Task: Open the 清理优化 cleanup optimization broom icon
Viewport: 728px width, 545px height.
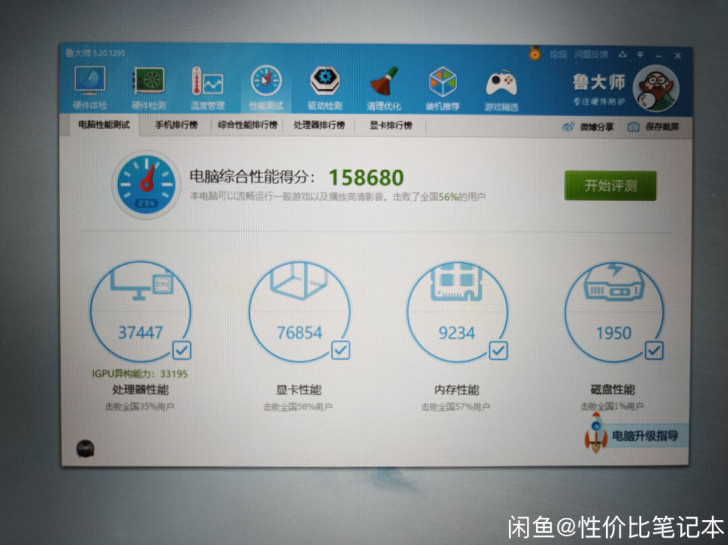Action: tap(384, 88)
